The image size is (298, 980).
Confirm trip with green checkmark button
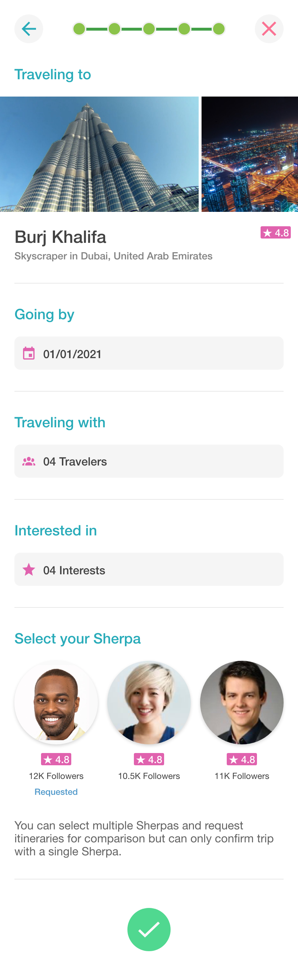[x=149, y=929]
